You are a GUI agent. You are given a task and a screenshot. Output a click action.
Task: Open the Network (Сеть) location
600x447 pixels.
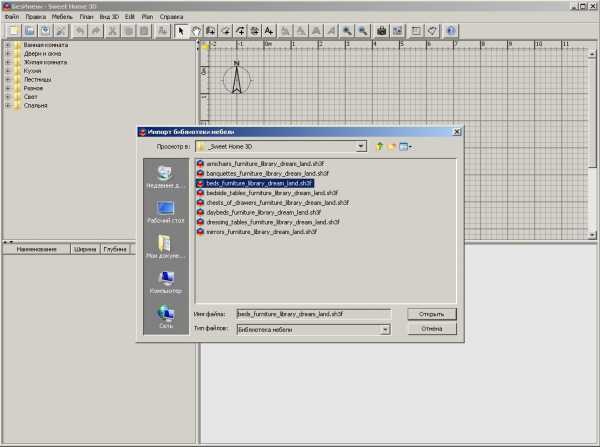pos(165,316)
